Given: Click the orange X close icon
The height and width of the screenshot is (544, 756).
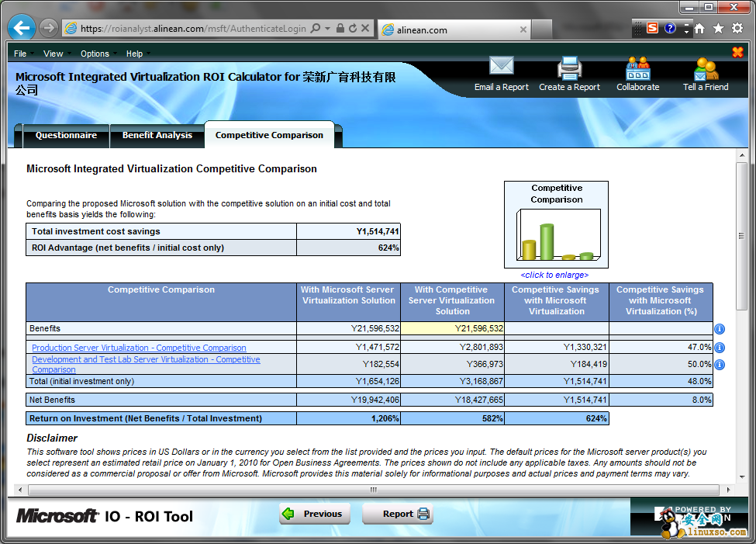Looking at the screenshot, I should pyautogui.click(x=737, y=52).
